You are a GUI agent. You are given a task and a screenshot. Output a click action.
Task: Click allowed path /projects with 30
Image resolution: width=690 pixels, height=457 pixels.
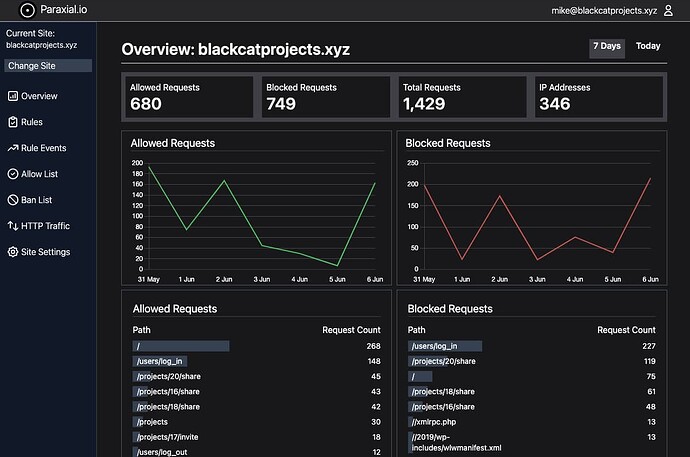[257, 422]
